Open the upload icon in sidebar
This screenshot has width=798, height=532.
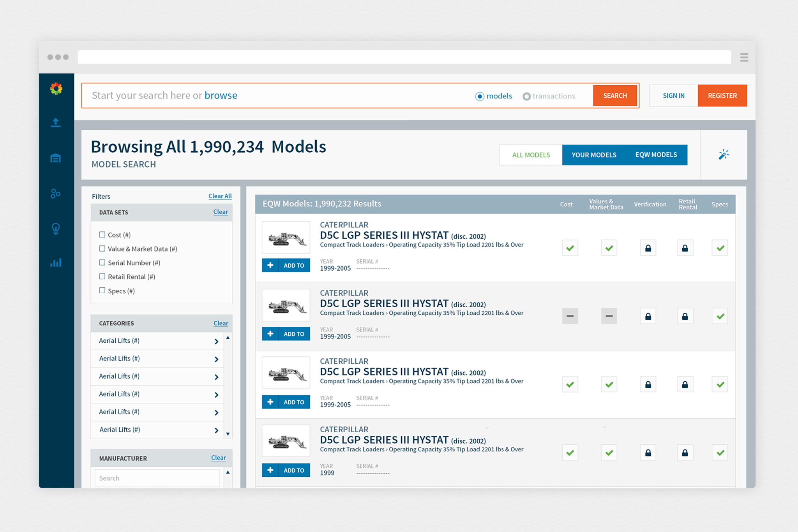56,123
